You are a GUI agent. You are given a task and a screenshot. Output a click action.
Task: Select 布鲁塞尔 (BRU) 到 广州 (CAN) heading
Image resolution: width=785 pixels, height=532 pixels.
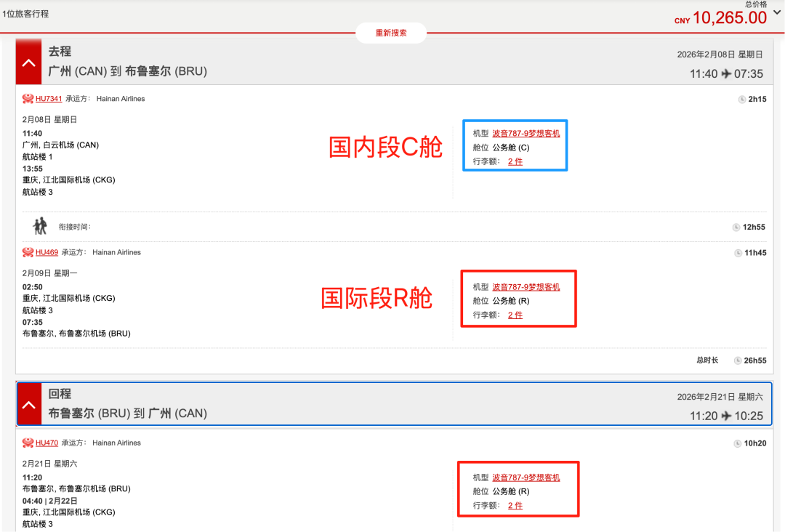[x=128, y=414]
